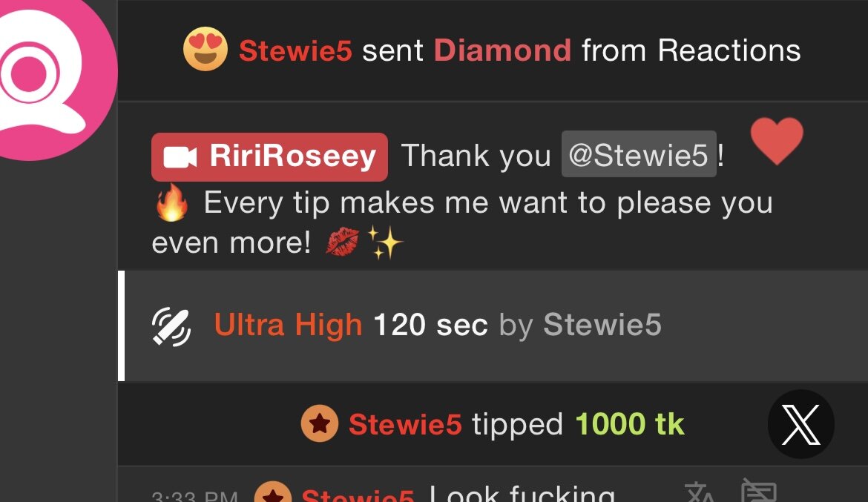Like RiriRoseey's message with the red heart
This screenshot has width=868, height=502.
[x=777, y=141]
